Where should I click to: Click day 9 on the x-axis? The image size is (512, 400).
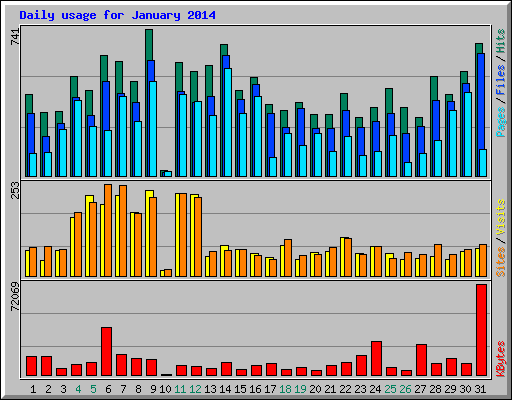[153, 389]
